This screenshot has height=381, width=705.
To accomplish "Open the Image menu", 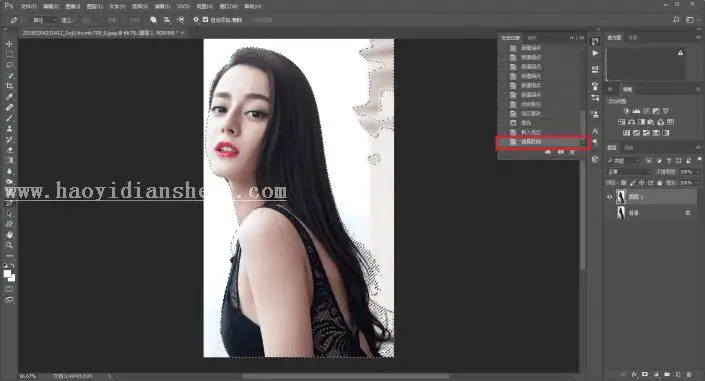I will pos(73,7).
